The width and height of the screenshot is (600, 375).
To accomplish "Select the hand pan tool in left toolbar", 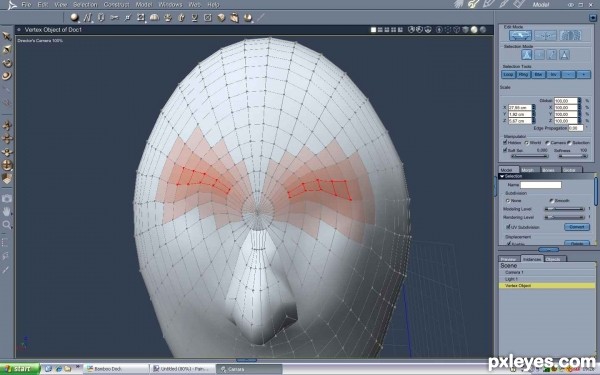I will pyautogui.click(x=7, y=211).
